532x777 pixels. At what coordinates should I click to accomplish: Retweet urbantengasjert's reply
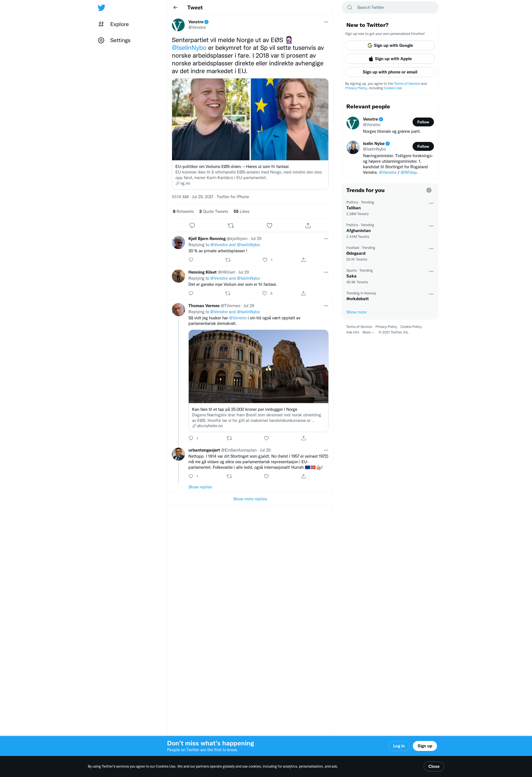(x=229, y=476)
